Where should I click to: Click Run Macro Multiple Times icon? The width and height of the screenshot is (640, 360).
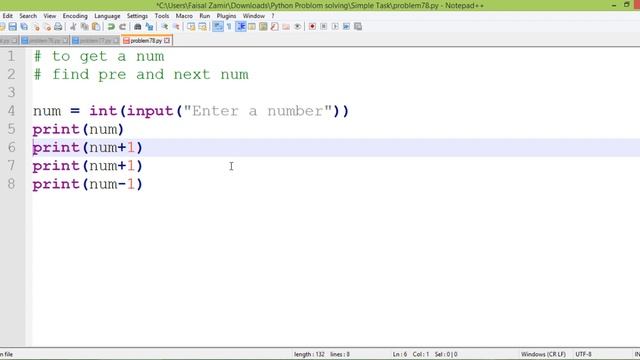(347, 27)
